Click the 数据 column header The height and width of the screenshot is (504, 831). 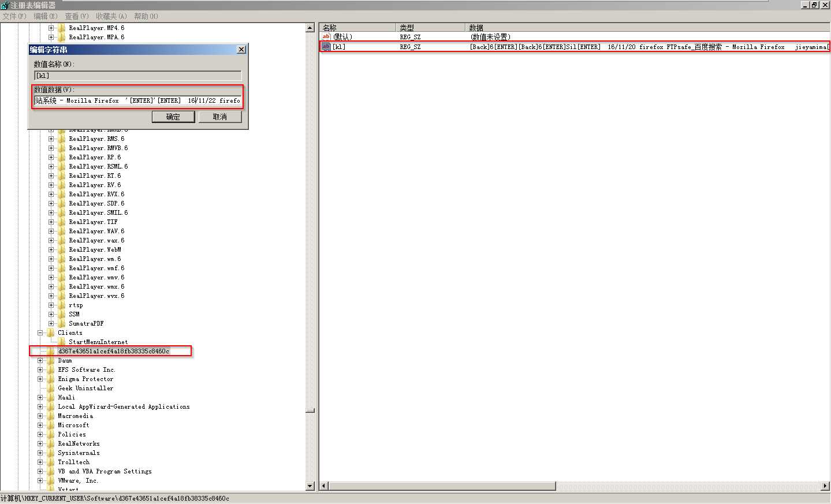point(647,28)
